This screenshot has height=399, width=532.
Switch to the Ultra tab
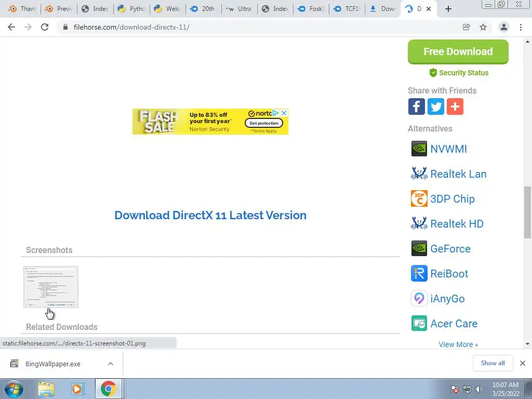[x=240, y=9]
